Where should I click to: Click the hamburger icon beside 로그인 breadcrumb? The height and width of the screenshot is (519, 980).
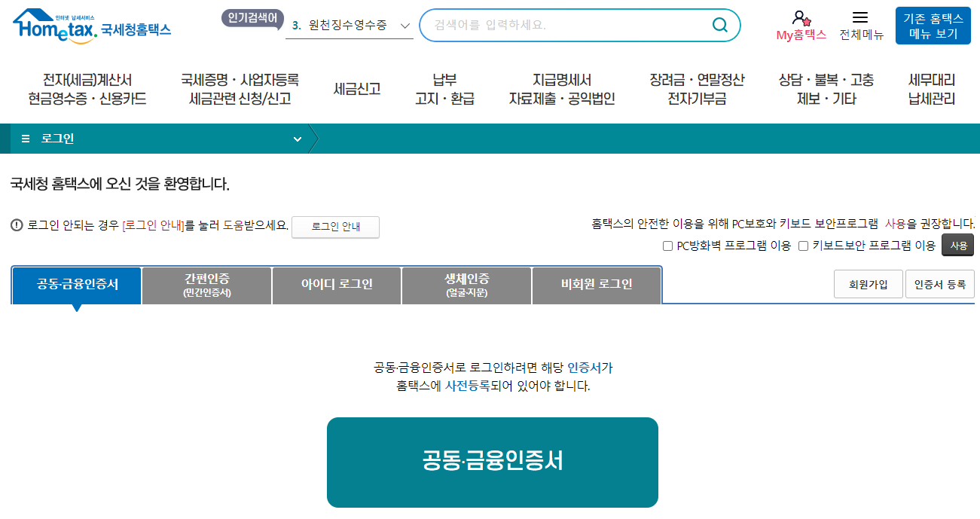25,139
